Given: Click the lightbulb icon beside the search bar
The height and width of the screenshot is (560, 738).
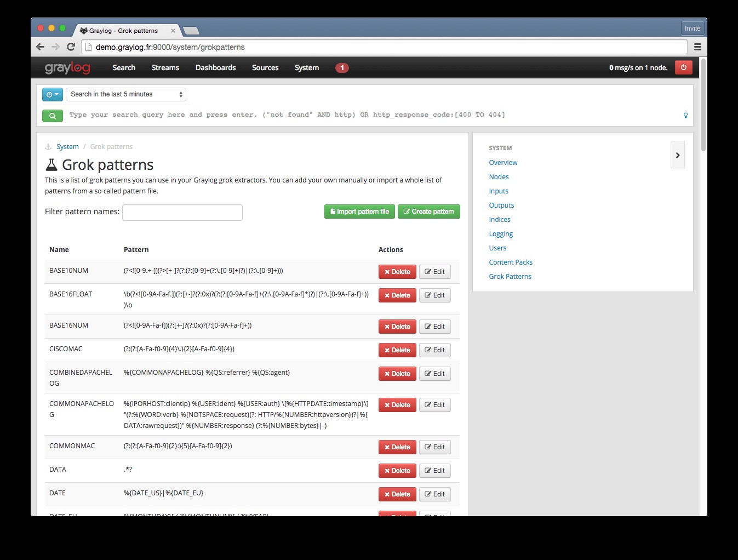Looking at the screenshot, I should click(685, 116).
